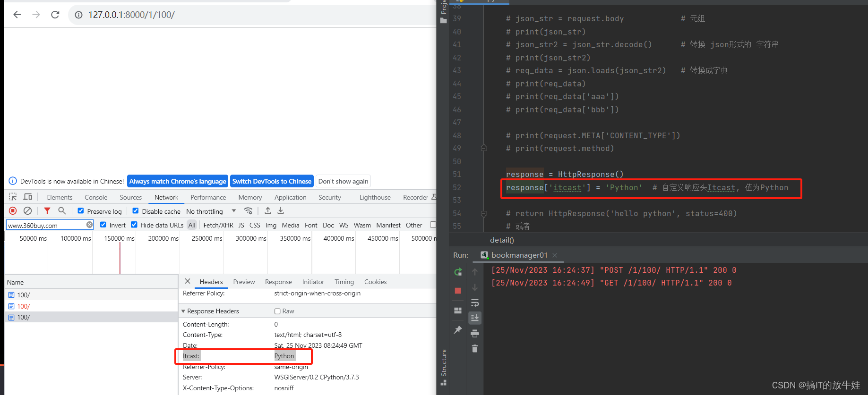Click the browser Forward arrow
868x395 pixels.
click(36, 15)
